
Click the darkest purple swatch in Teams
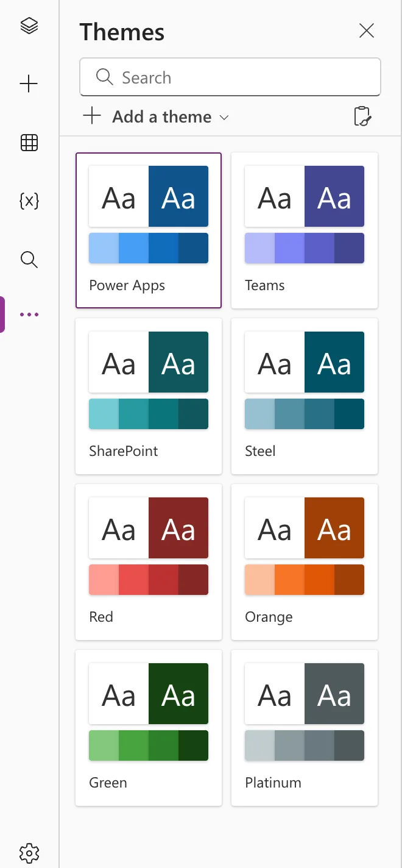[x=350, y=248]
